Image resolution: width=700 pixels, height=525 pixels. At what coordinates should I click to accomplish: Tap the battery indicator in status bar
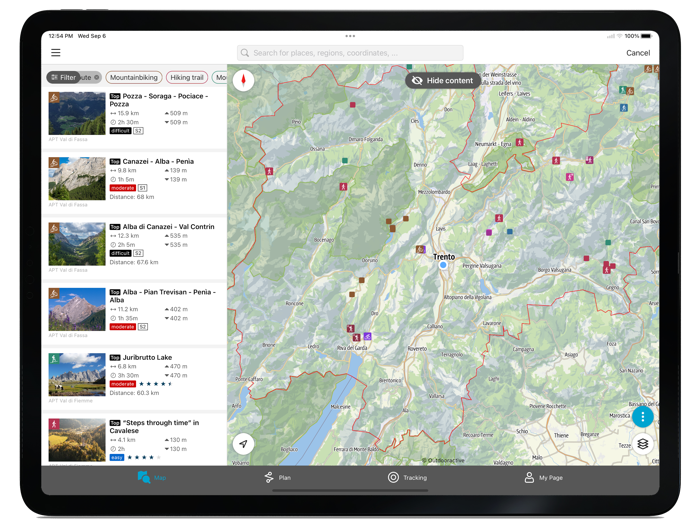[x=646, y=36]
